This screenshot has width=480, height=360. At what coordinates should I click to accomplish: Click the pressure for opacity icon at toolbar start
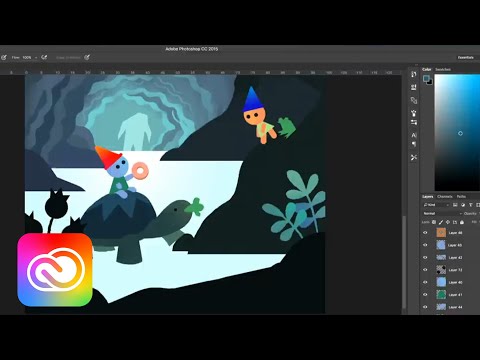coord(4,58)
